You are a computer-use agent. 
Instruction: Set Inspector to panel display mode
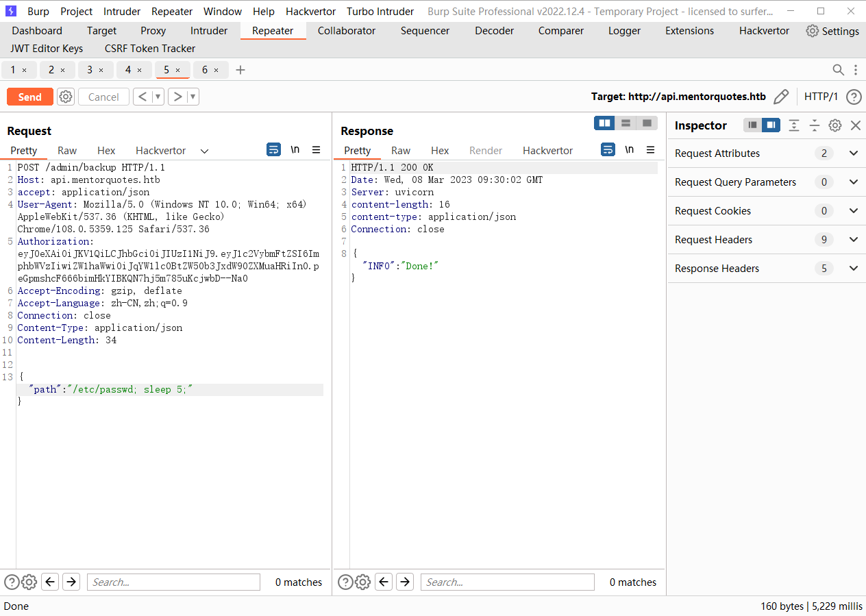click(771, 125)
